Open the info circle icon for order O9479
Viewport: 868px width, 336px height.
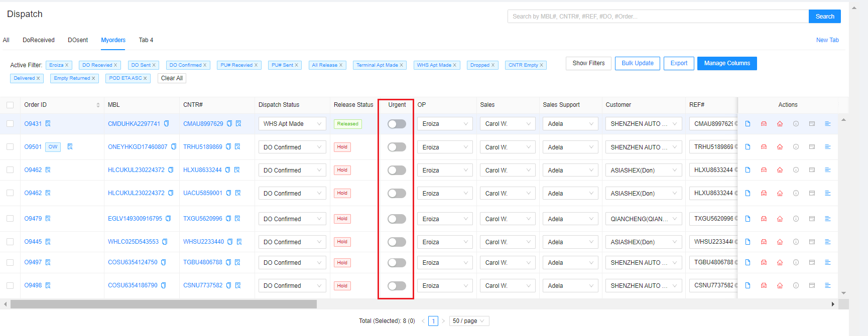(x=796, y=219)
